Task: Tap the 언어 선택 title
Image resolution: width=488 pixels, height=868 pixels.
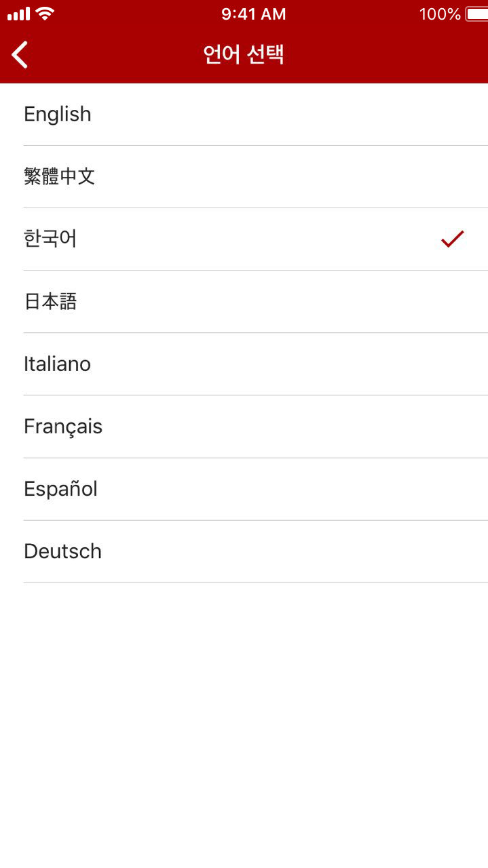Action: click(x=244, y=54)
